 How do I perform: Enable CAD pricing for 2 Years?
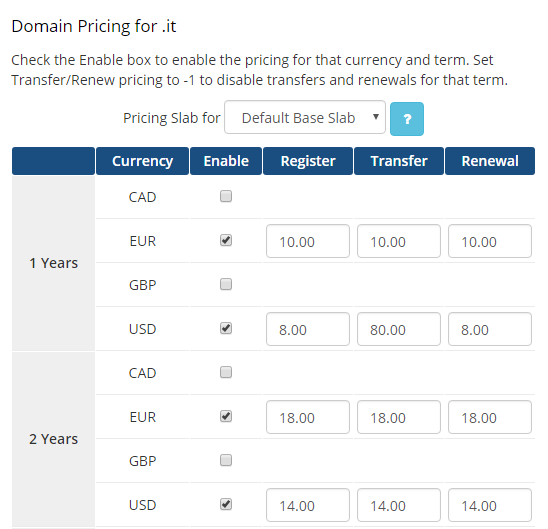(226, 372)
